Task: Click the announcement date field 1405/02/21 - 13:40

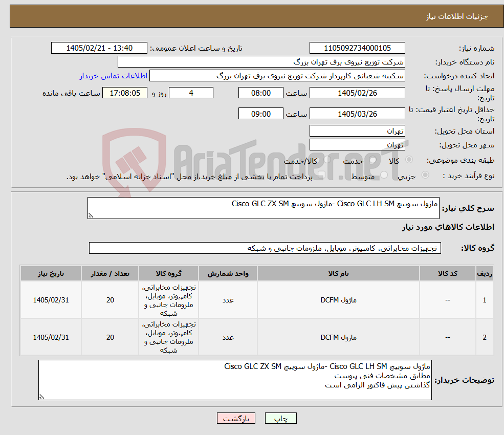Action: coord(99,48)
